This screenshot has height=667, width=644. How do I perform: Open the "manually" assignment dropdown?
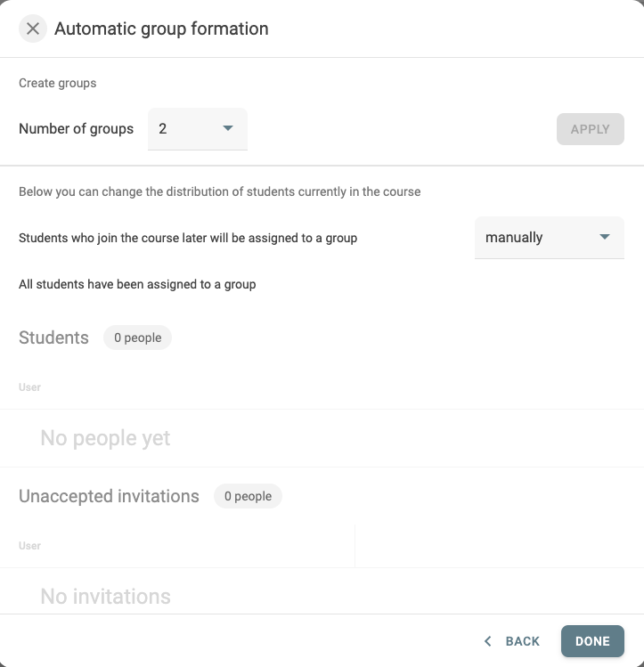pyautogui.click(x=550, y=238)
